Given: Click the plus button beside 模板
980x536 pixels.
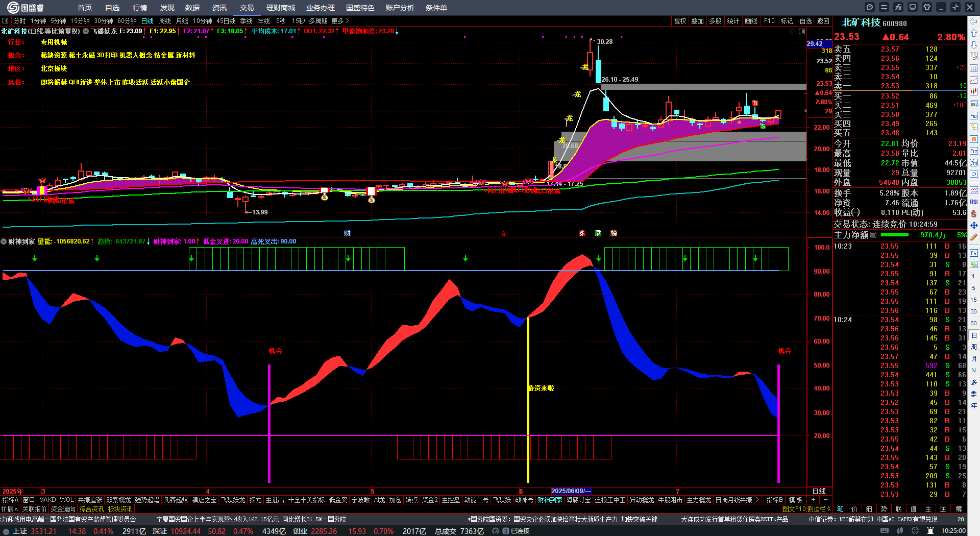Looking at the screenshot, I should pos(813,500).
